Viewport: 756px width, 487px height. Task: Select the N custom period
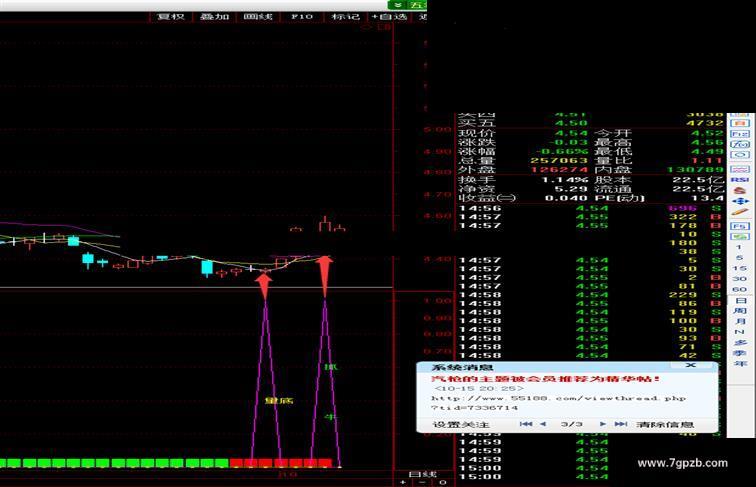pyautogui.click(x=740, y=332)
